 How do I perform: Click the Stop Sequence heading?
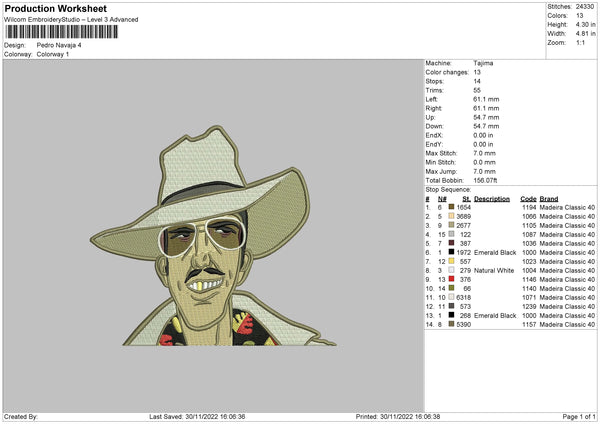coord(448,190)
